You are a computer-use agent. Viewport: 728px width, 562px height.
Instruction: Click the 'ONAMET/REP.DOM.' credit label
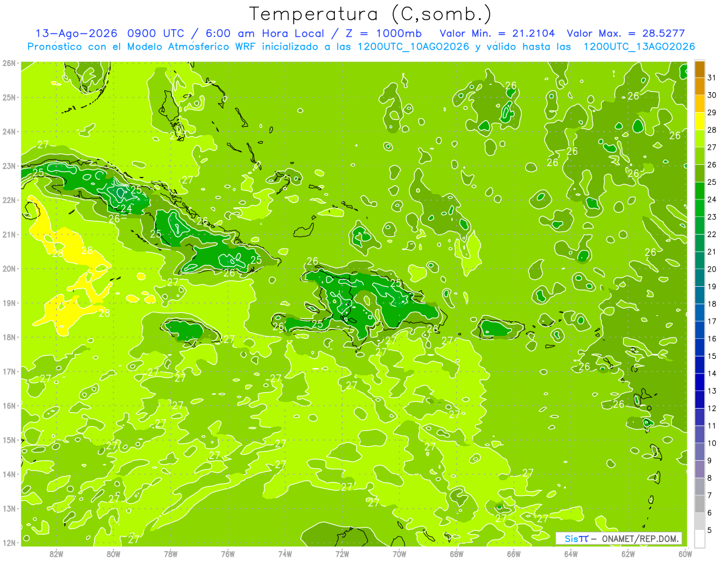coord(641,538)
